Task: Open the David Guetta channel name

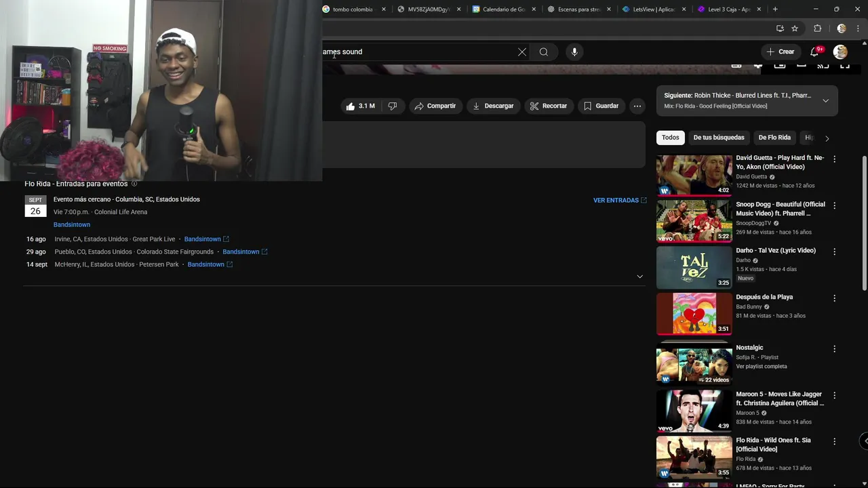Action: [x=751, y=177]
